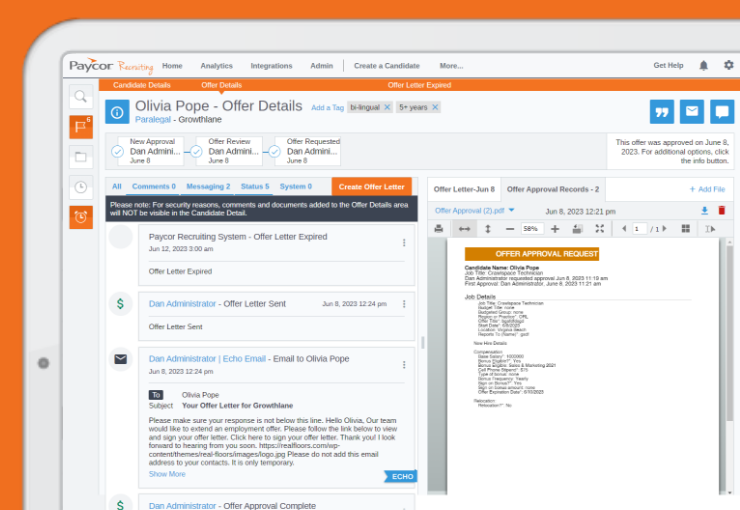Open Integrations in top navigation
The width and height of the screenshot is (740, 510).
tap(271, 66)
